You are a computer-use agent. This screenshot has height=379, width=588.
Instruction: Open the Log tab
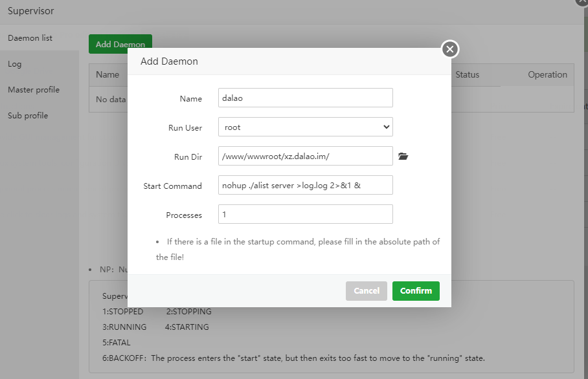coord(15,64)
